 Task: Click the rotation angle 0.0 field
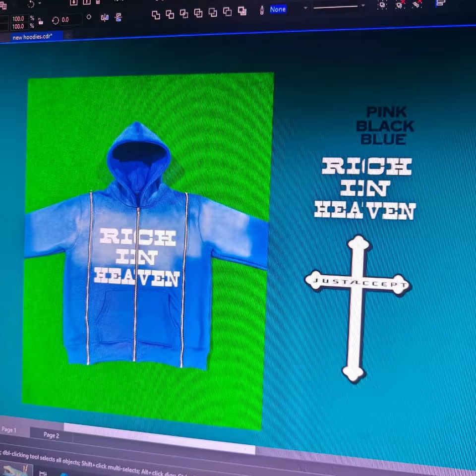(71, 20)
